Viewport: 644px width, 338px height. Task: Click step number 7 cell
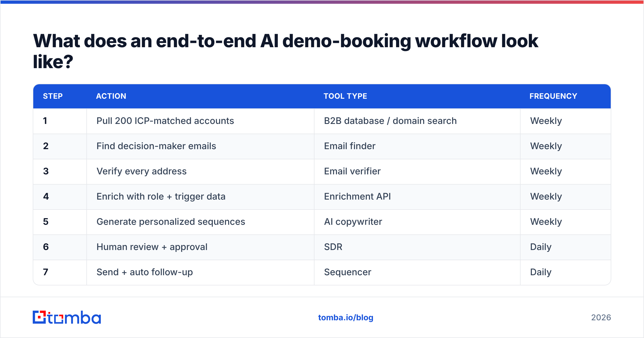[60, 272]
